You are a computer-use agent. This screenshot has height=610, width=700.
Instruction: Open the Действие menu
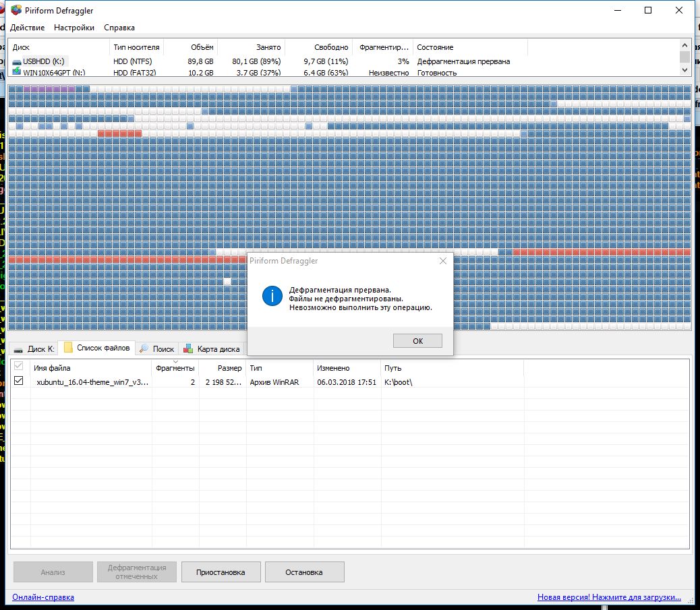27,28
